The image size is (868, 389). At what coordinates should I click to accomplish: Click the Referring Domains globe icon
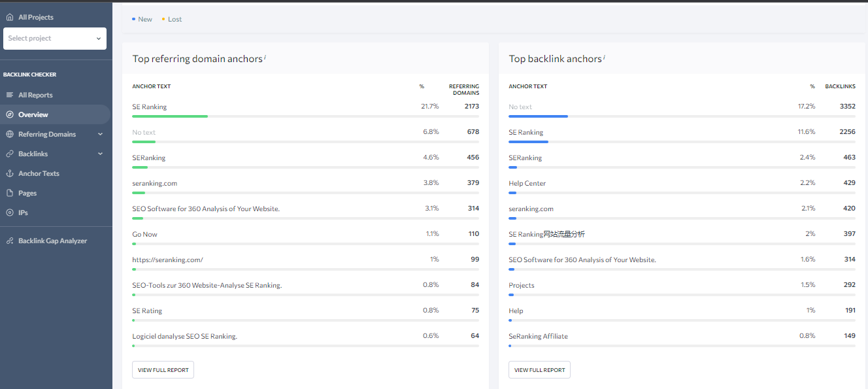pos(10,134)
